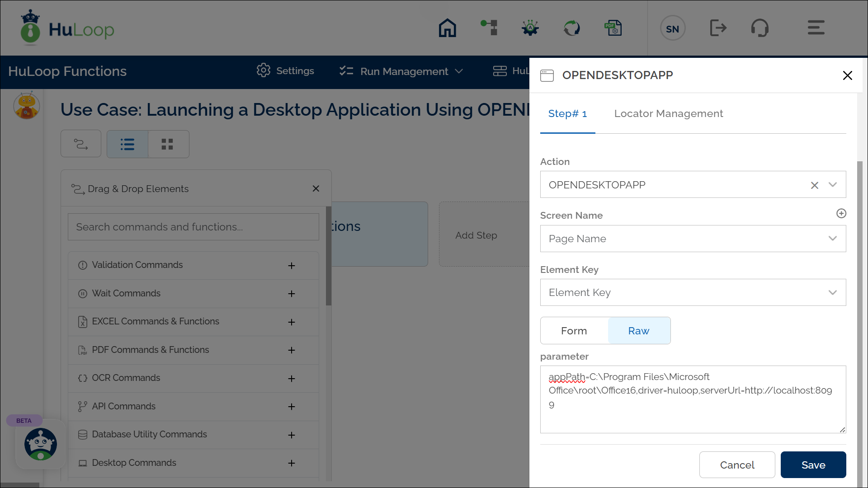Open the Element Key dropdown
This screenshot has width=868, height=488.
tap(693, 292)
